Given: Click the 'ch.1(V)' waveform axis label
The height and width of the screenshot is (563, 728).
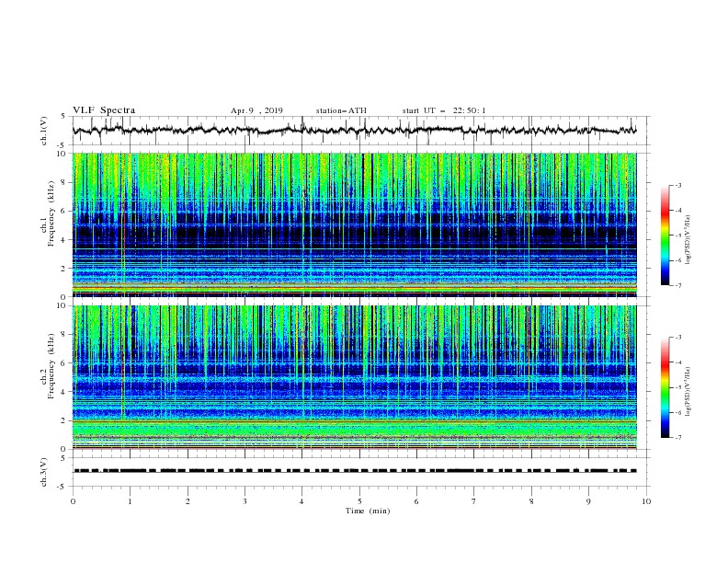Looking at the screenshot, I should 44,131.
